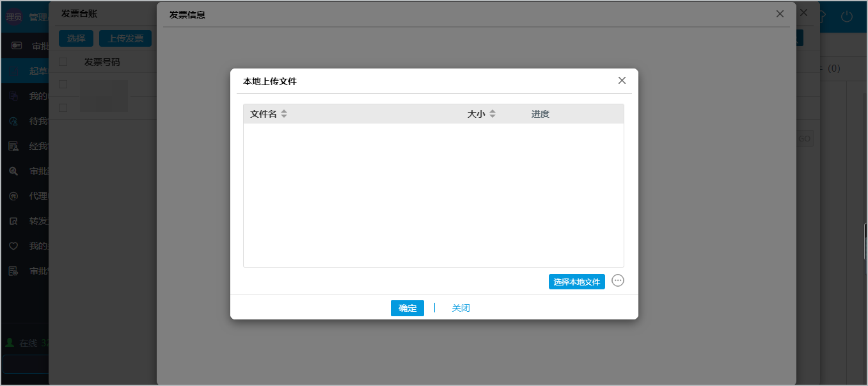Click the 经我 sidebar icon
This screenshot has height=386, width=868.
click(x=13, y=146)
